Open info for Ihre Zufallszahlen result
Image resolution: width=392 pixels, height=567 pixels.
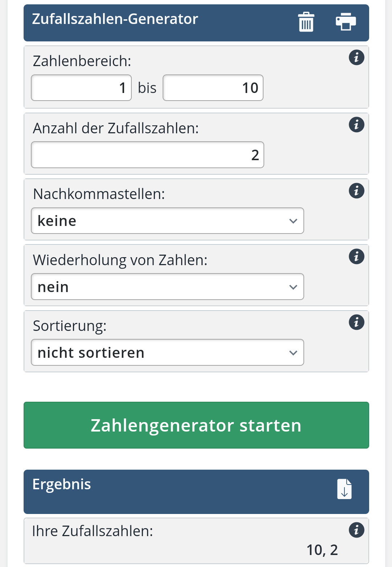click(356, 530)
